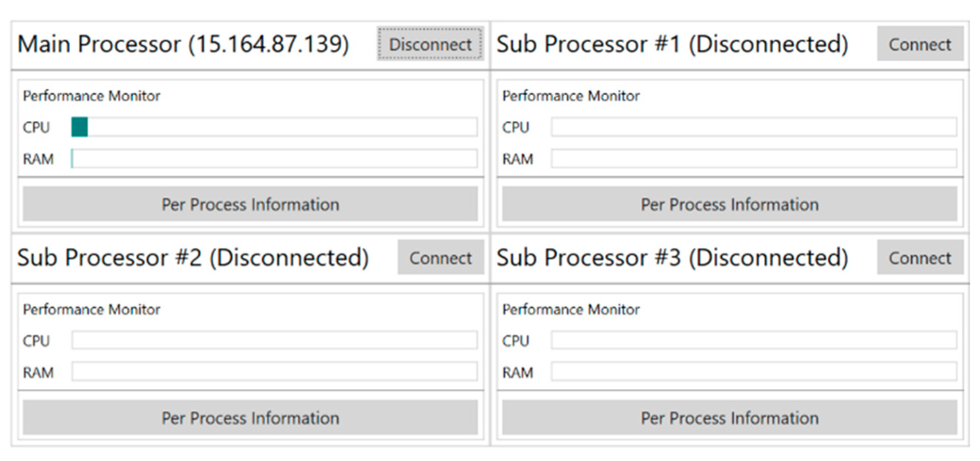
Task: Click the Main Processor Disconnect button
Action: pyautogui.click(x=430, y=44)
